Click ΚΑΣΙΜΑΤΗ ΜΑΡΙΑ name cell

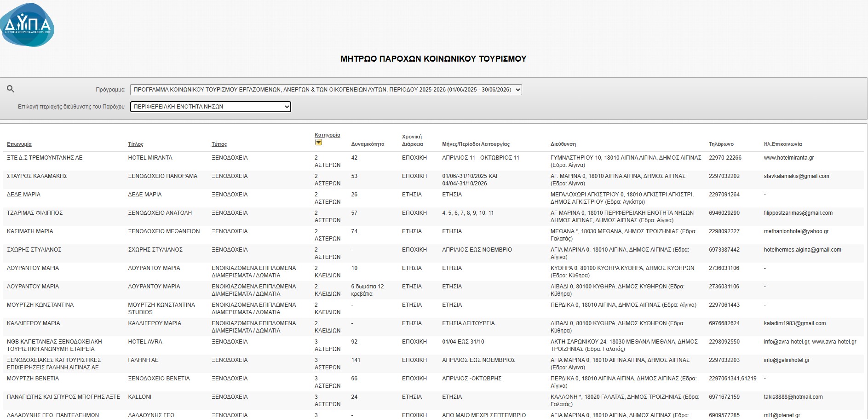point(30,231)
